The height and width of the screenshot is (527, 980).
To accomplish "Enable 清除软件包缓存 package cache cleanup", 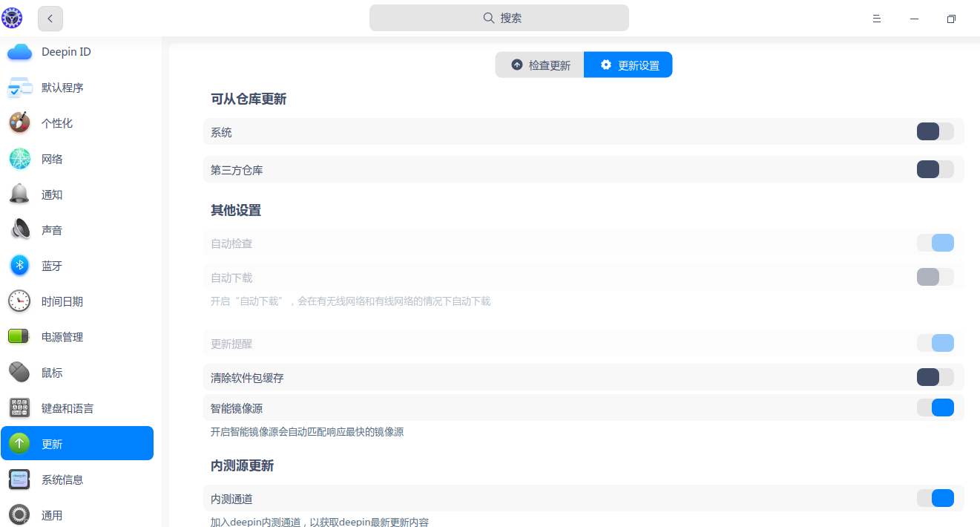I will pos(935,377).
